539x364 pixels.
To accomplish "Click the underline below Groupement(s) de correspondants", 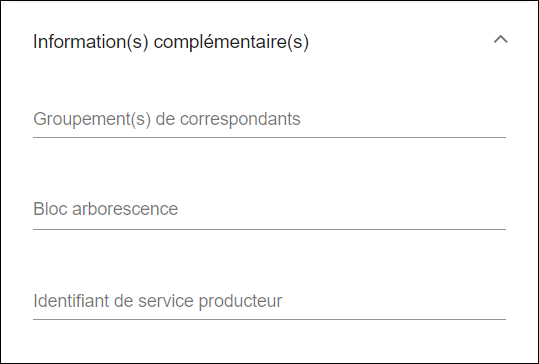I will [270, 137].
